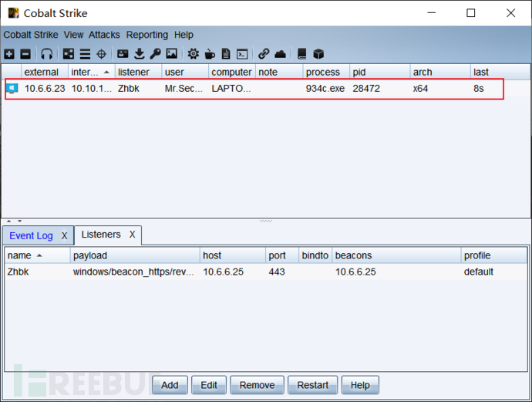Image resolution: width=532 pixels, height=402 pixels.
Task: Open the Attacks menu
Action: 104,35
